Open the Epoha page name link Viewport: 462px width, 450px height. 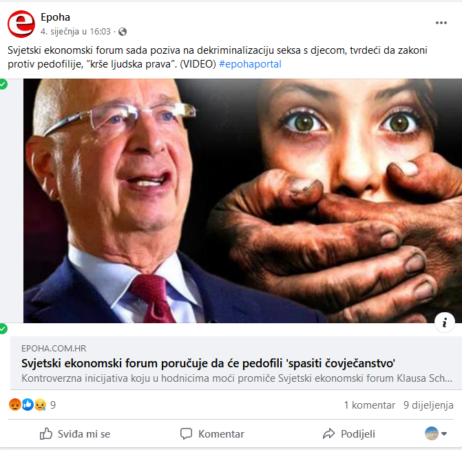click(55, 17)
